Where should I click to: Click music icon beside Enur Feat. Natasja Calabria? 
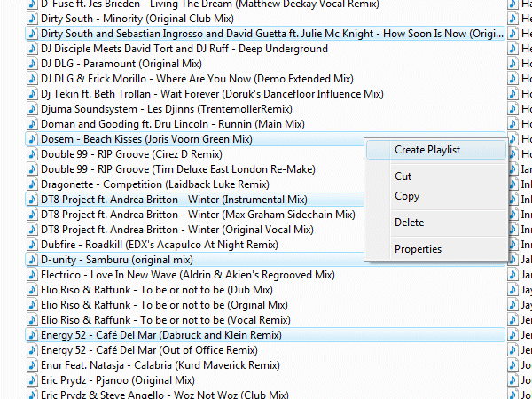tap(32, 365)
